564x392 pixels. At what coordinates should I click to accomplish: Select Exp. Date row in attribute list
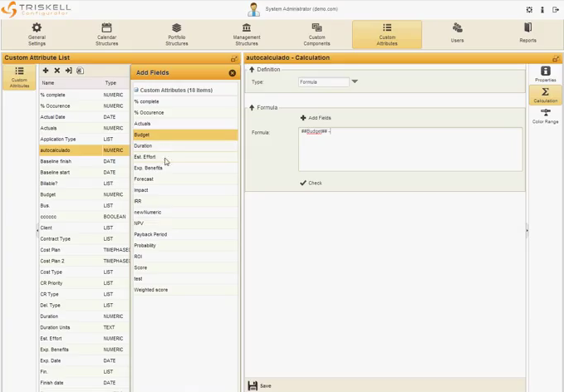pos(84,360)
